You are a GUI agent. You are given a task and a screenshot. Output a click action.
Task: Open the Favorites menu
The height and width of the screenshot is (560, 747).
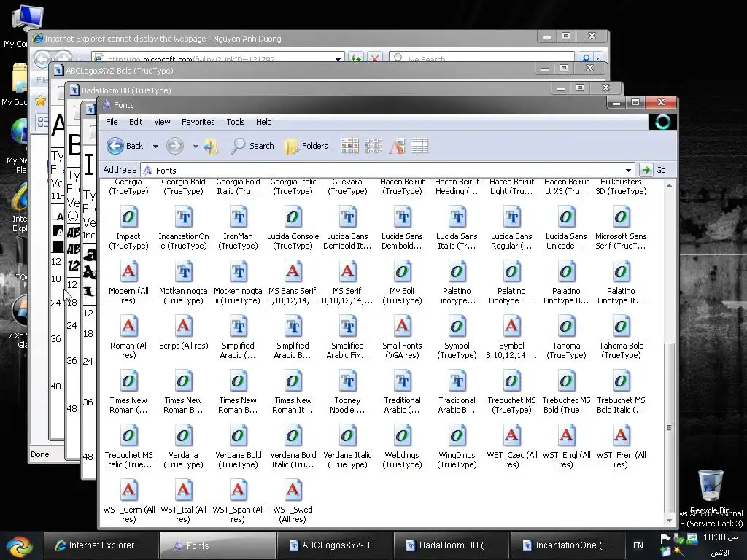(198, 122)
